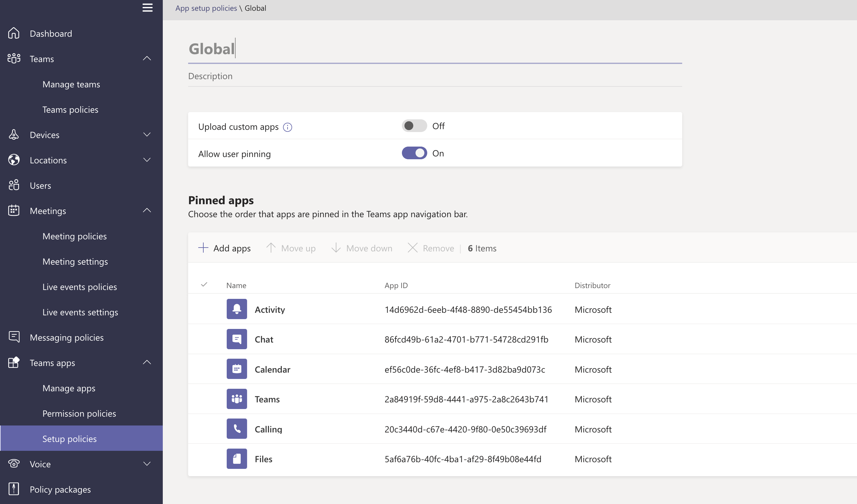Screen dimensions: 857x504
Task: Open Live events settings
Action: pyautogui.click(x=80, y=312)
